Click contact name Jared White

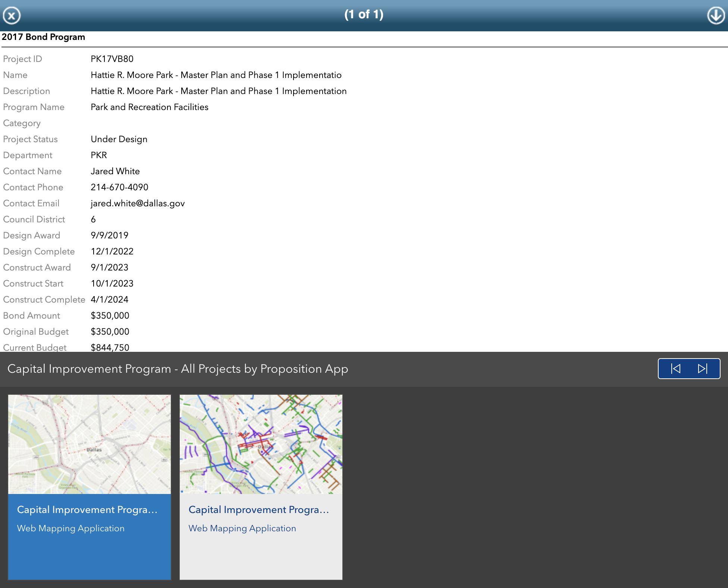coord(115,171)
